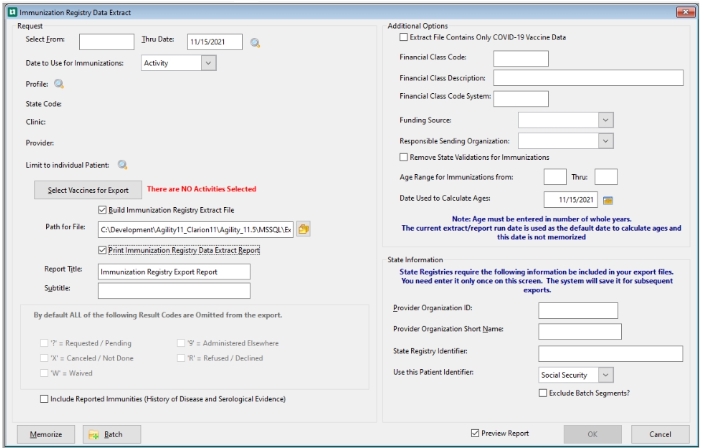The height and width of the screenshot is (448, 704).
Task: Close the Immunization Registry Data Extract window
Action: (x=685, y=12)
